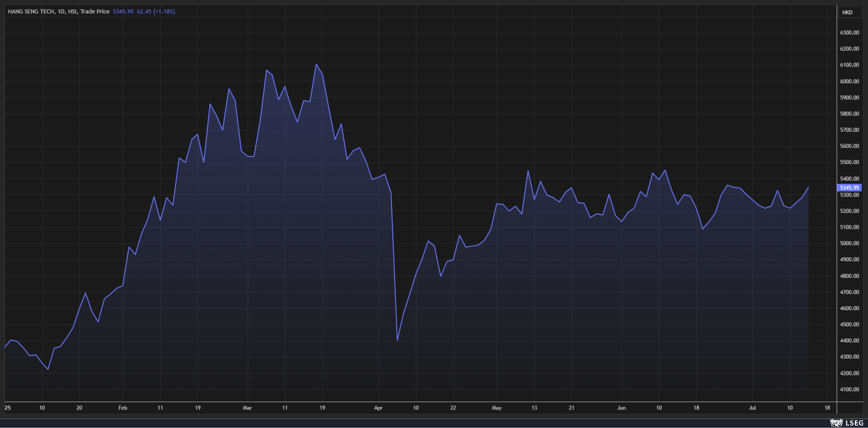868x428 pixels.
Task: Click the 6200.00 price axis label
Action: (849, 49)
